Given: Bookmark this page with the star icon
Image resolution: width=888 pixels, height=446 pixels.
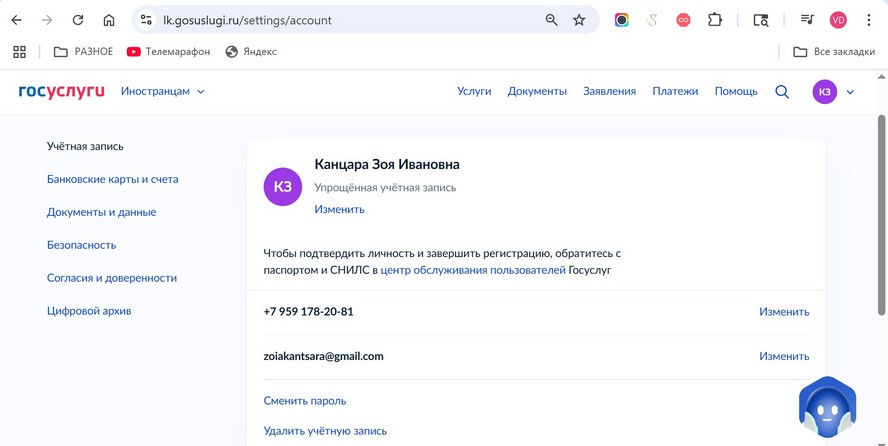Looking at the screenshot, I should point(579,20).
